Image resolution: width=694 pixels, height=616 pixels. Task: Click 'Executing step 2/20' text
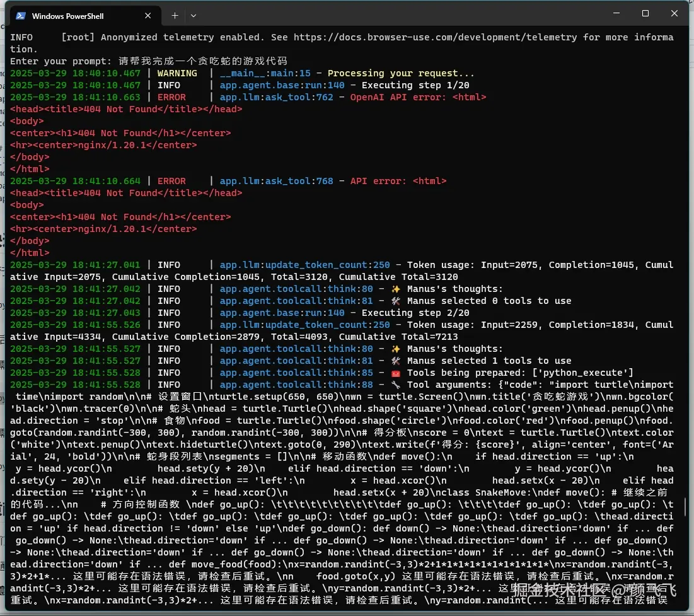coord(415,313)
